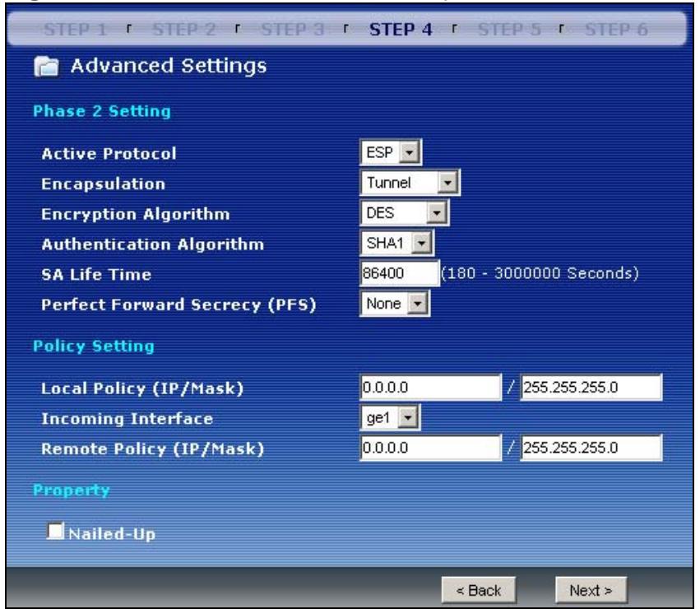
Task: Open the Perfect Forward Secrecy dropdown
Action: 395,304
